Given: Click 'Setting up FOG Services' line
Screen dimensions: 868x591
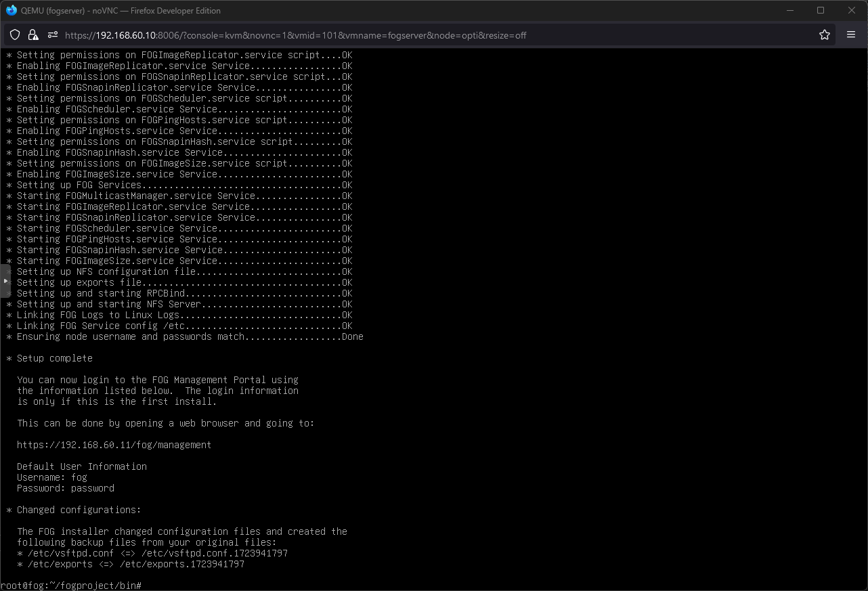Looking at the screenshot, I should pos(179,185).
